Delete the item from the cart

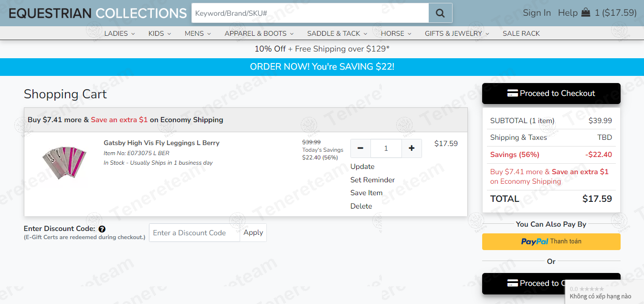coord(361,206)
